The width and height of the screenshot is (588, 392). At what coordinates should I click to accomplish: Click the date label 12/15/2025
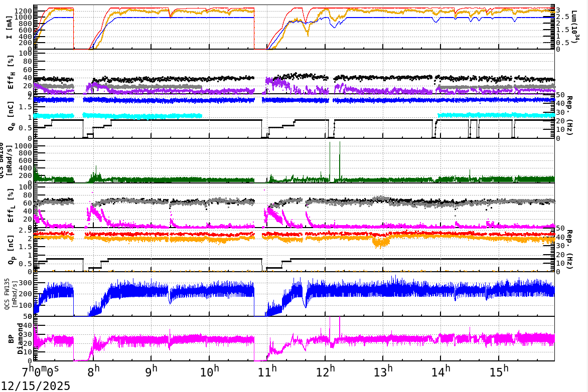tap(35, 385)
